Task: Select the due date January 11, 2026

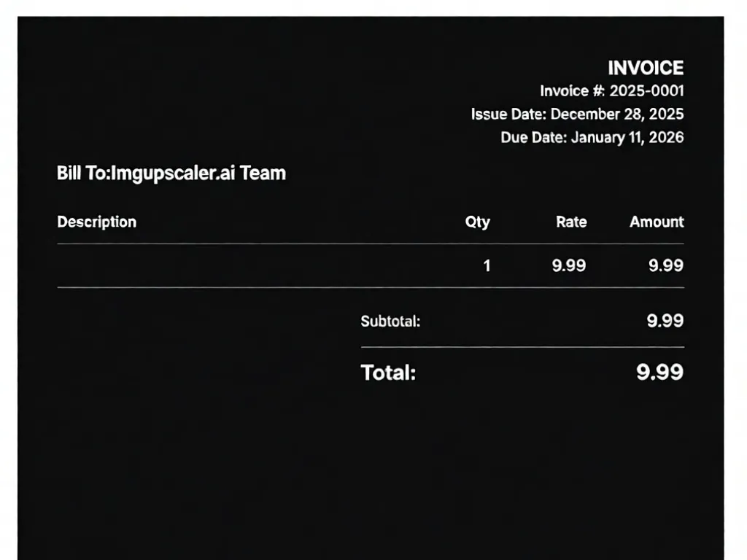Action: pyautogui.click(x=627, y=137)
